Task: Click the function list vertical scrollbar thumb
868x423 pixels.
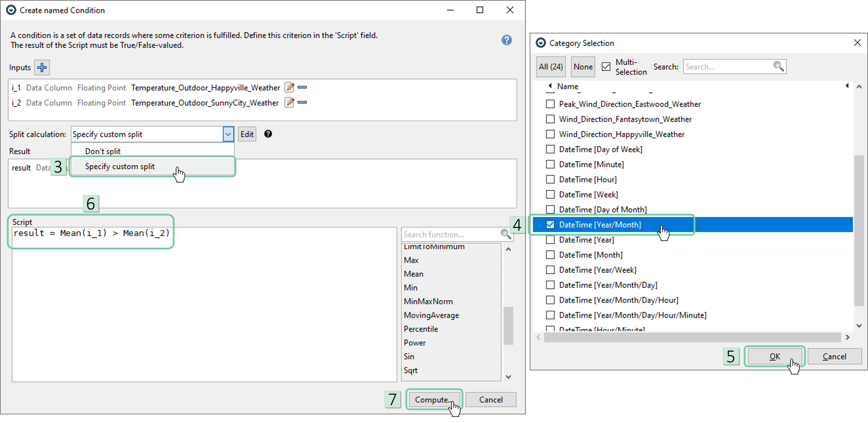Action: tap(508, 325)
